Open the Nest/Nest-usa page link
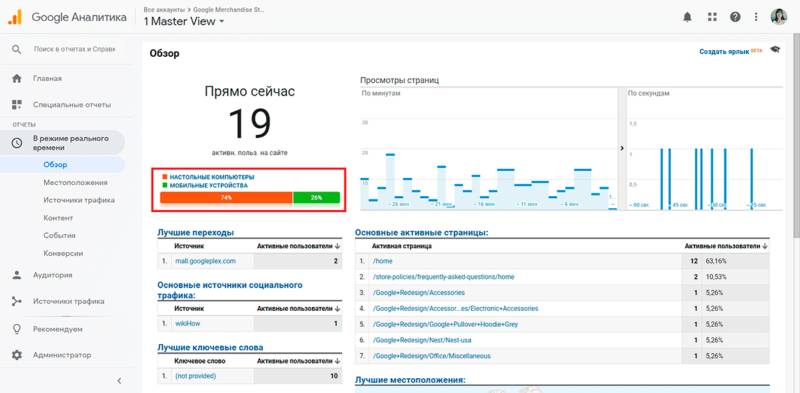This screenshot has width=800, height=393. [422, 340]
